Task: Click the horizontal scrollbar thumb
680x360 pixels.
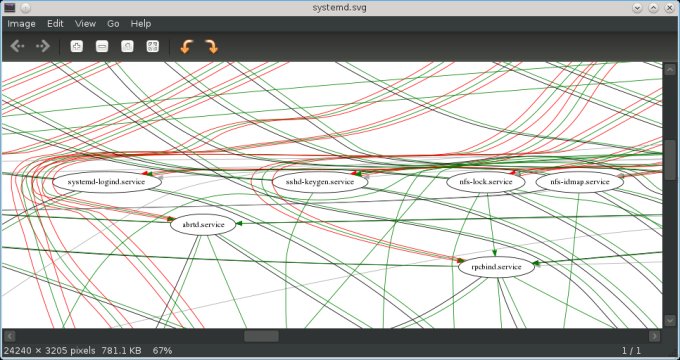Action: (261, 336)
